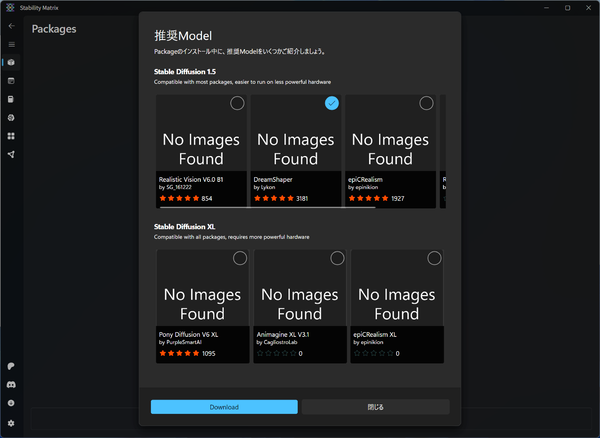
Task: Open the Settings gear icon
Action: 11,423
